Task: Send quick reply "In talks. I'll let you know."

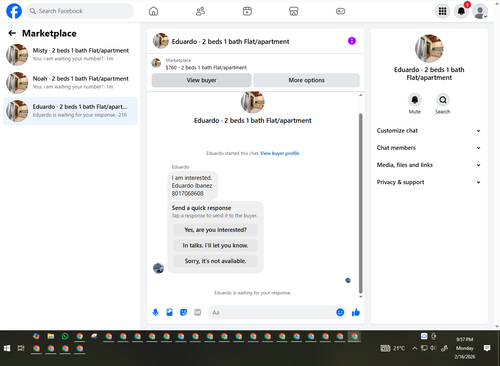Action: [215, 245]
